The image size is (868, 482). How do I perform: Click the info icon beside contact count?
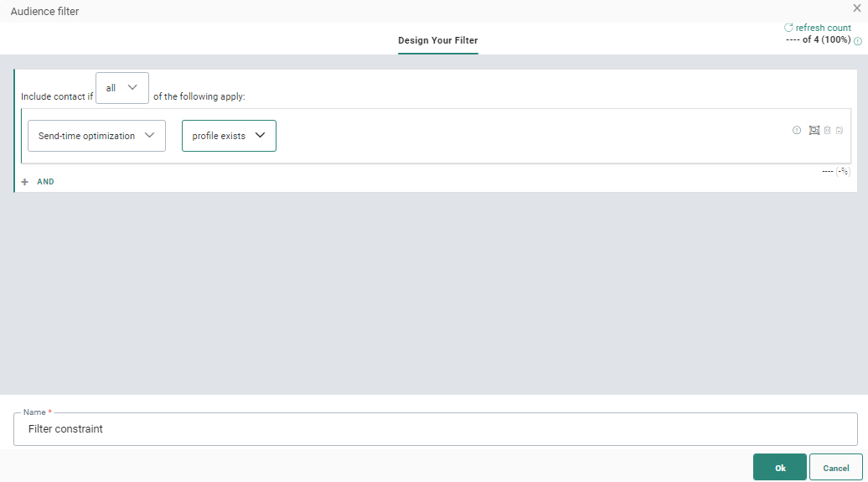pos(858,40)
